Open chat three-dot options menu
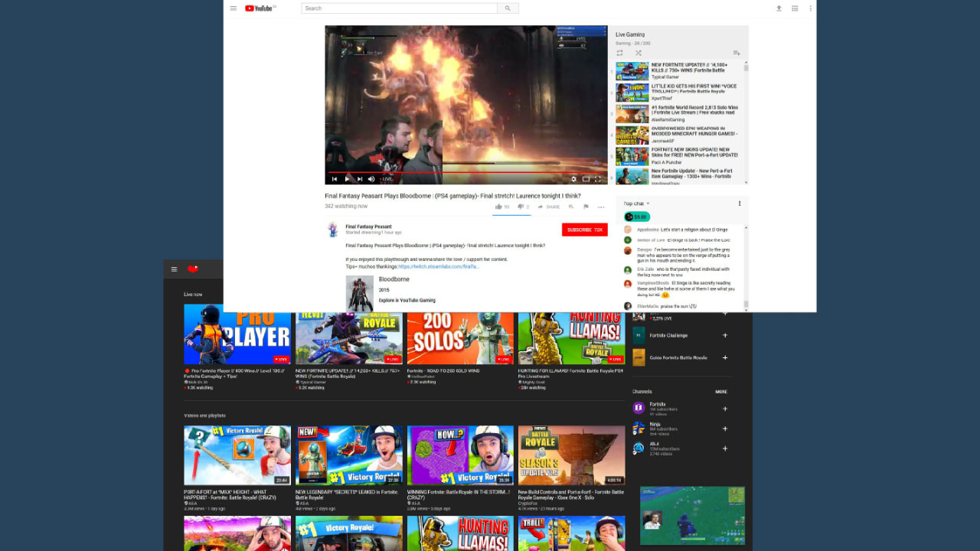Screen dimensions: 980x551 pyautogui.click(x=740, y=204)
